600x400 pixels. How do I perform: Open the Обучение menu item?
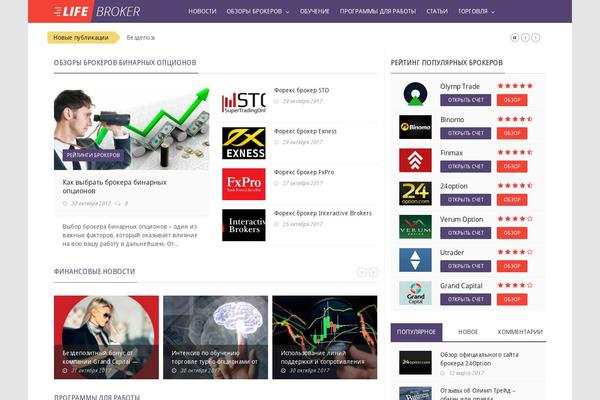point(315,11)
